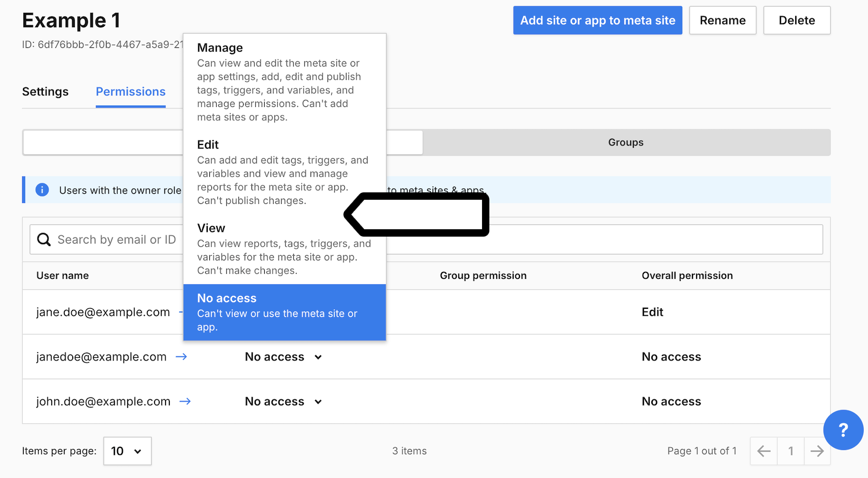Screen dimensions: 868x478
Task: Click Add site or app to meta site
Action: point(597,21)
